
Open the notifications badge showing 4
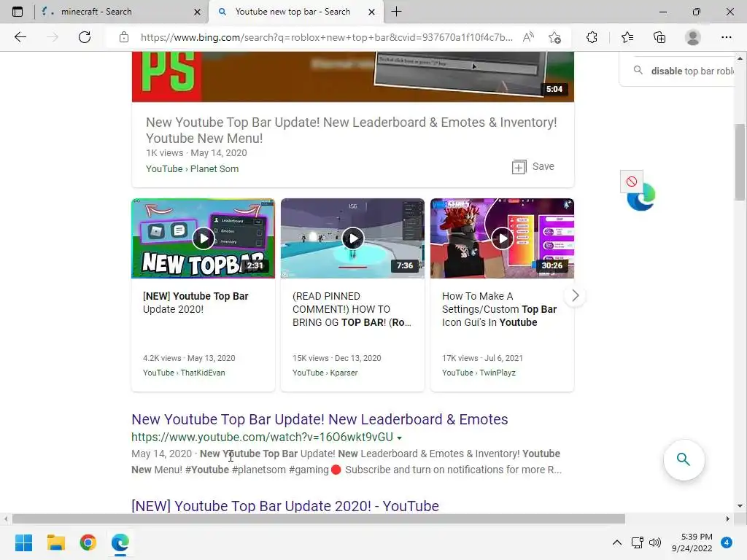point(727,542)
